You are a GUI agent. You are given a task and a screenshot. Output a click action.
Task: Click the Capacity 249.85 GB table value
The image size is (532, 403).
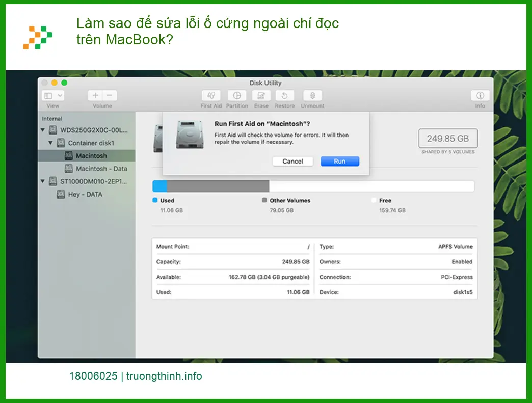[x=296, y=262]
